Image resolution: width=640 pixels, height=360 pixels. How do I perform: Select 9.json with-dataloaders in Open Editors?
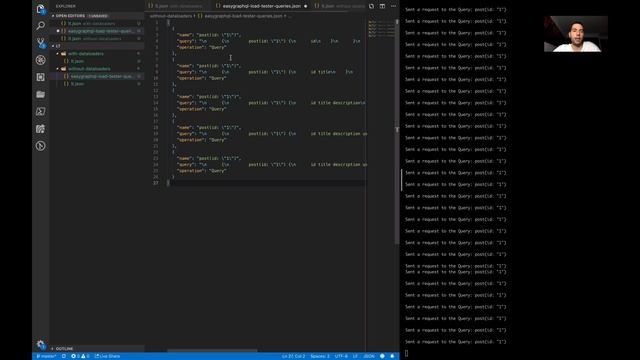pyautogui.click(x=98, y=23)
